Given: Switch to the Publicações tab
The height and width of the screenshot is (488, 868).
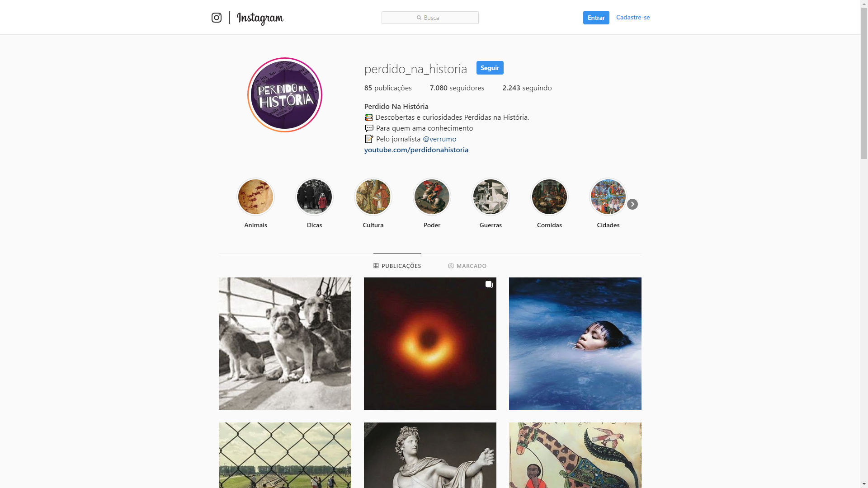Looking at the screenshot, I should (397, 266).
